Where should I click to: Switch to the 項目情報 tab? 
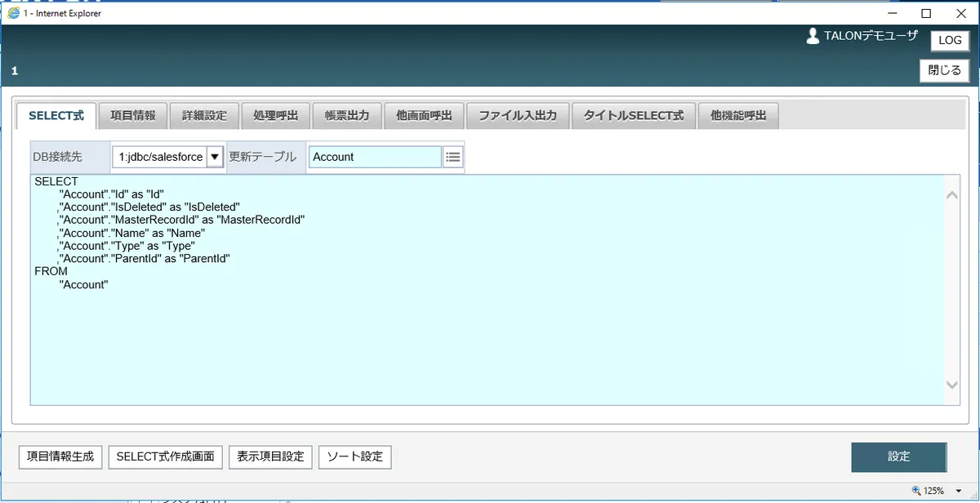(x=133, y=116)
